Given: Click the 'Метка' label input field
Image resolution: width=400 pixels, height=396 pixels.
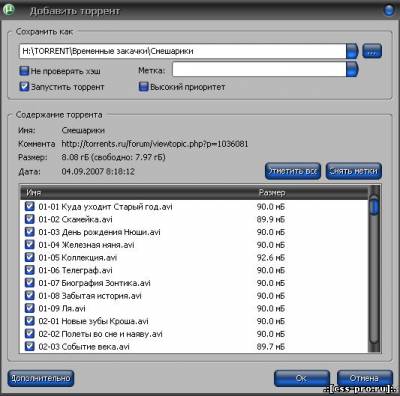Looking at the screenshot, I should tap(259, 70).
